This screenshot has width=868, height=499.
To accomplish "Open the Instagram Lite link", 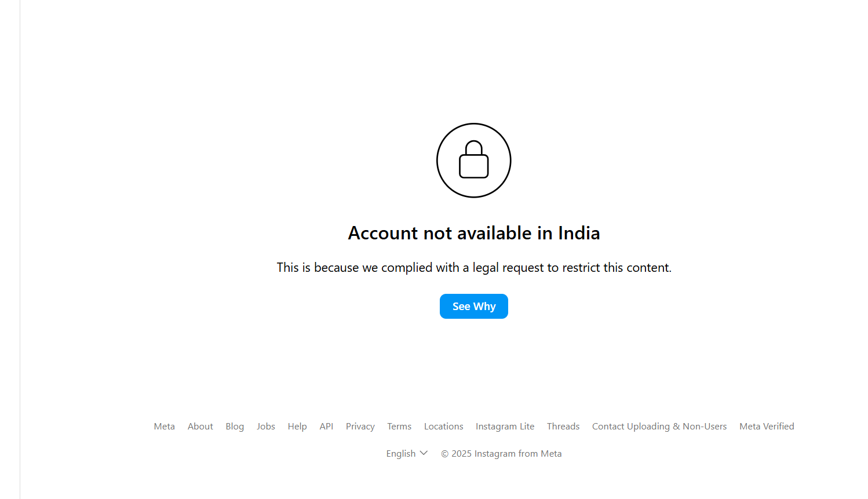I will [x=505, y=427].
